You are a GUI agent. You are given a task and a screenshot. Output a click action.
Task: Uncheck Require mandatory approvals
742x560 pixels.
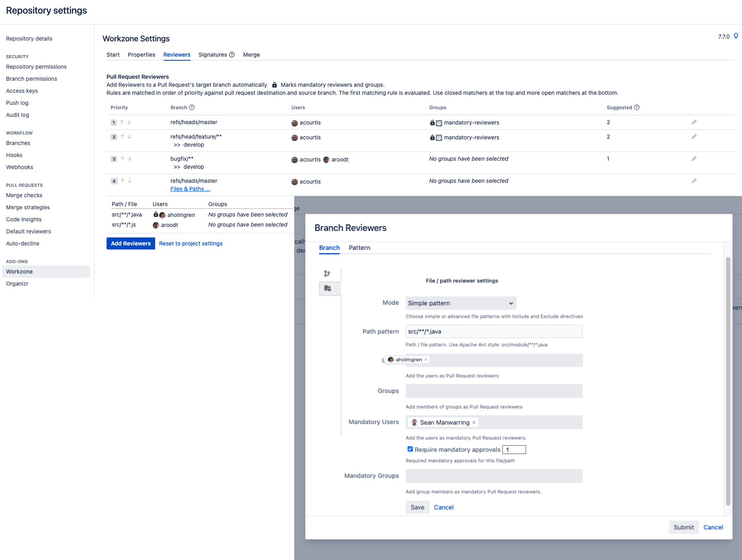click(410, 449)
